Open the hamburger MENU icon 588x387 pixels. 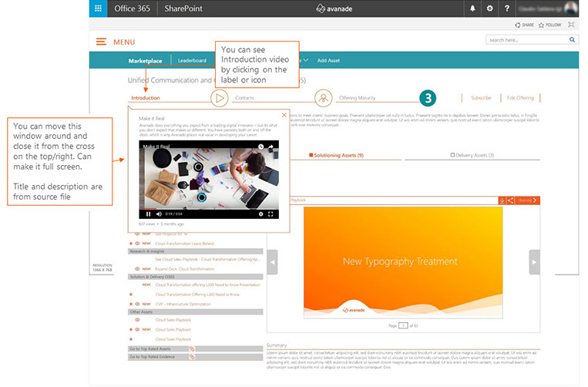(101, 41)
